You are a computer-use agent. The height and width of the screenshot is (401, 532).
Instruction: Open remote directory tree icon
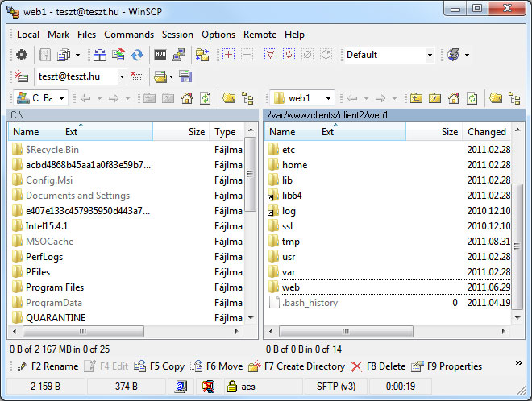[515, 99]
